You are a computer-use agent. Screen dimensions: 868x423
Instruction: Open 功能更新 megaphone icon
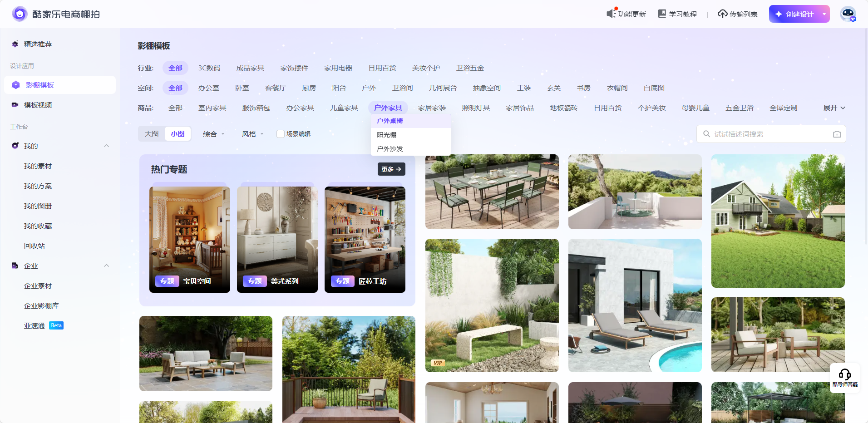[x=612, y=14]
